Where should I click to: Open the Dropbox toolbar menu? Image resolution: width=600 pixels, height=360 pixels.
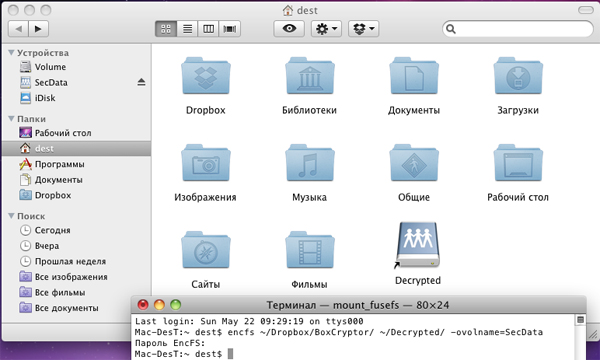point(364,29)
